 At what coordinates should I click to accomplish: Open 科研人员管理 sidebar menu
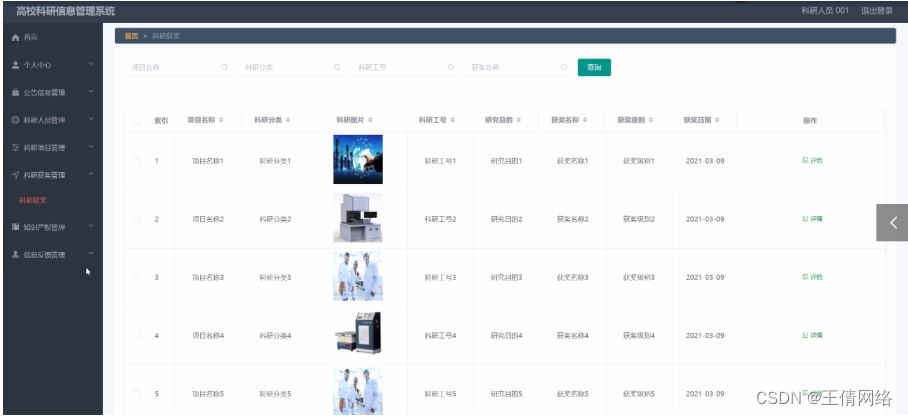(53, 120)
